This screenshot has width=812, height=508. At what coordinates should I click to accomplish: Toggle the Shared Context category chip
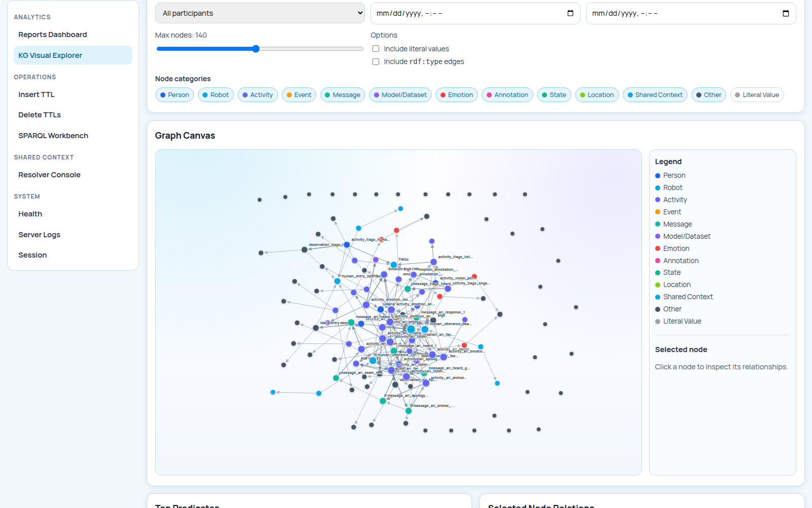(655, 95)
